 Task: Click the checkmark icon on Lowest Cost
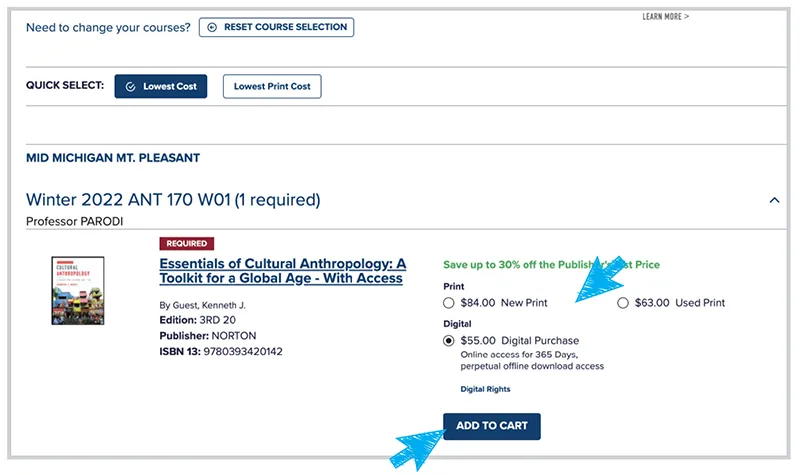coord(130,87)
